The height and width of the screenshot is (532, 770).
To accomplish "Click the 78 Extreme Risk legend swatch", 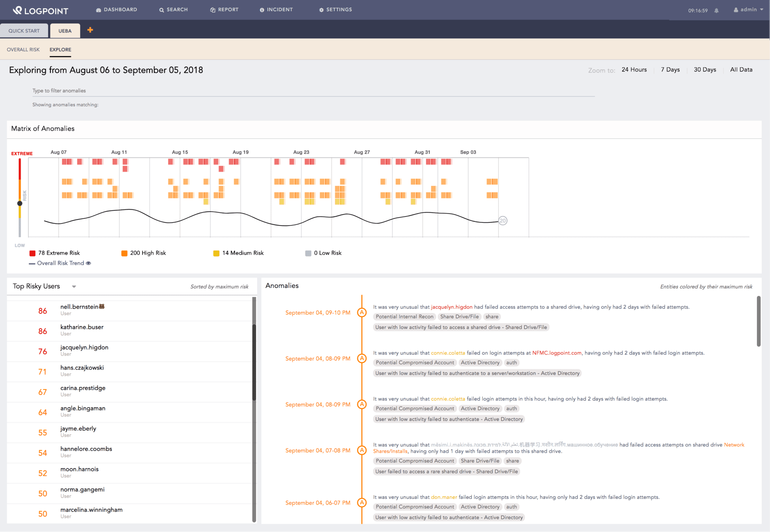I will tap(33, 253).
